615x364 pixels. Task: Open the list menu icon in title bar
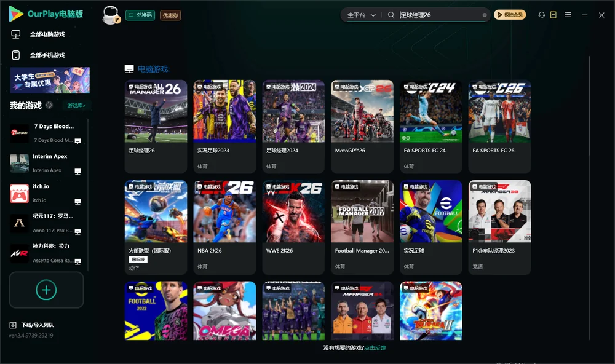568,15
